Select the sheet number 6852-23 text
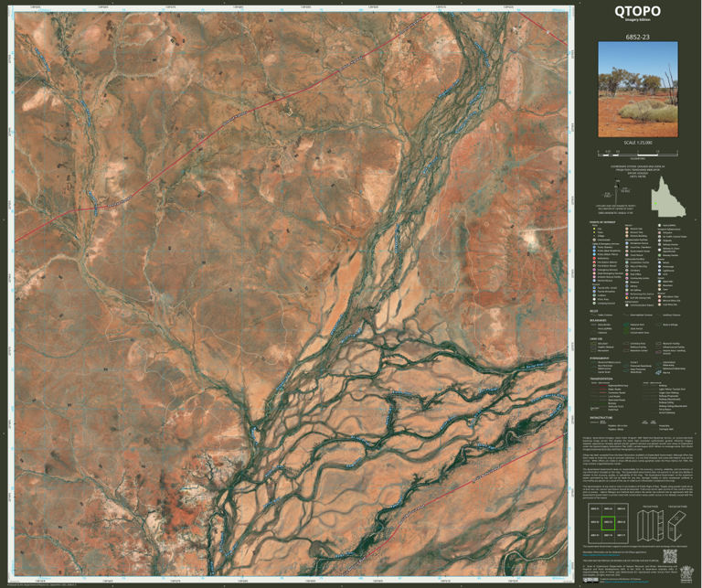Viewport: 702px width, 588px height. point(637,37)
